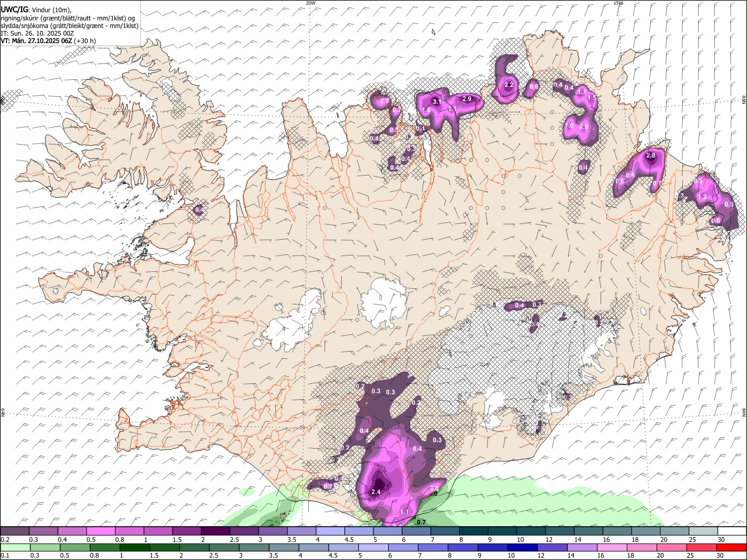This screenshot has width=747, height=560.
Task: Click the "(+30 h)" forecast offset text
Action: tap(85, 41)
